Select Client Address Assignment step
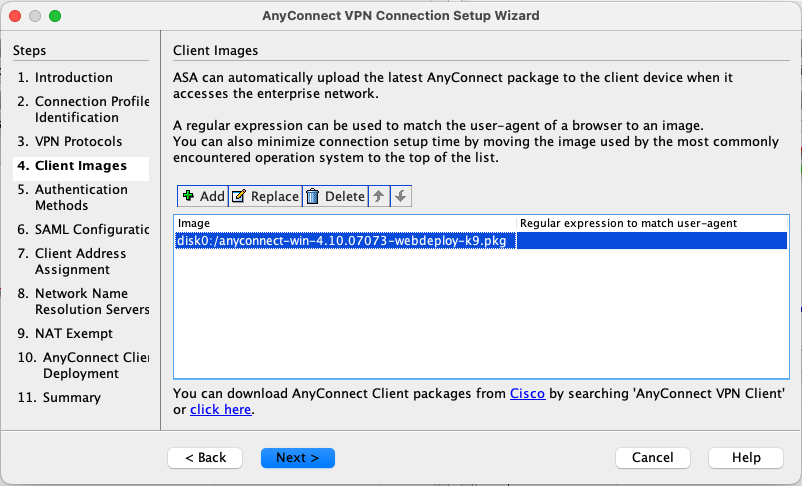This screenshot has height=486, width=802. tap(81, 261)
